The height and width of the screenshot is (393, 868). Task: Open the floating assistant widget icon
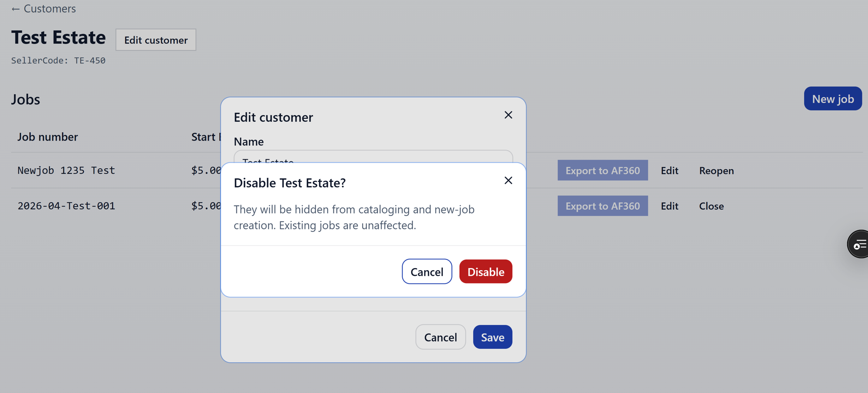point(858,244)
